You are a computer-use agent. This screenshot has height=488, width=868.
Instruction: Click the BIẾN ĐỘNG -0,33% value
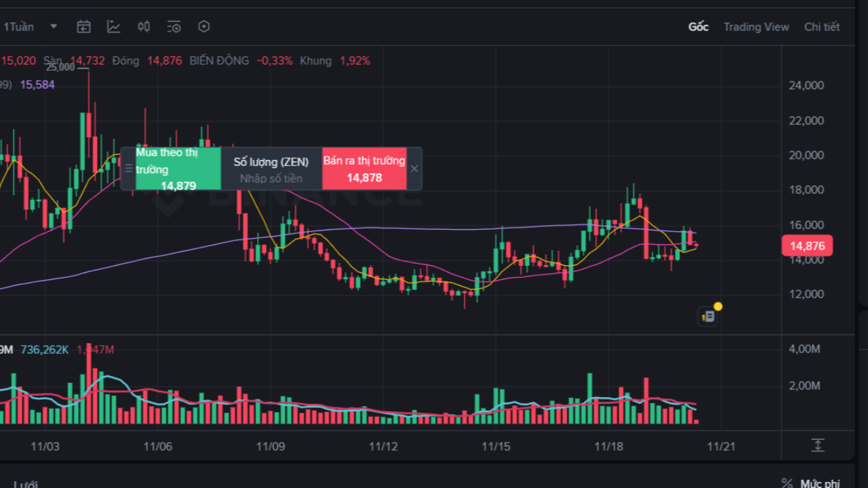coord(241,60)
